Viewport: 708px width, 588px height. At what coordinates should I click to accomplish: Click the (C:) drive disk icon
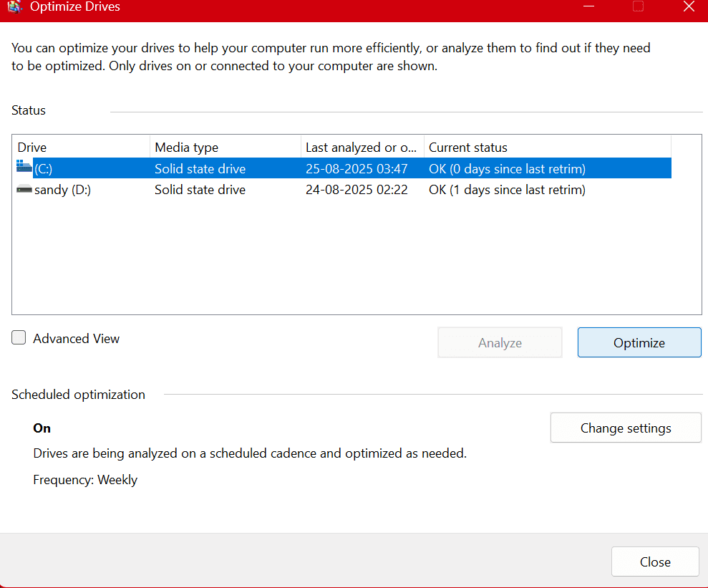click(23, 168)
